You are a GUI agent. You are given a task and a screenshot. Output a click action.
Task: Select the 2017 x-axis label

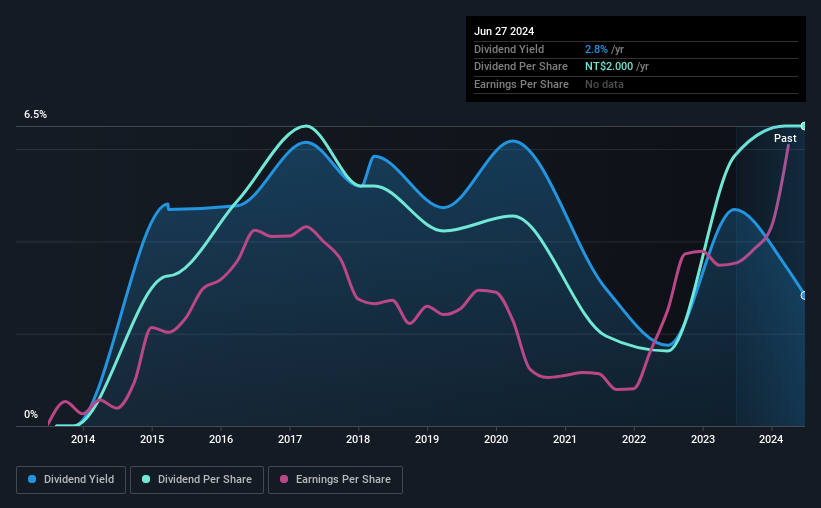290,439
